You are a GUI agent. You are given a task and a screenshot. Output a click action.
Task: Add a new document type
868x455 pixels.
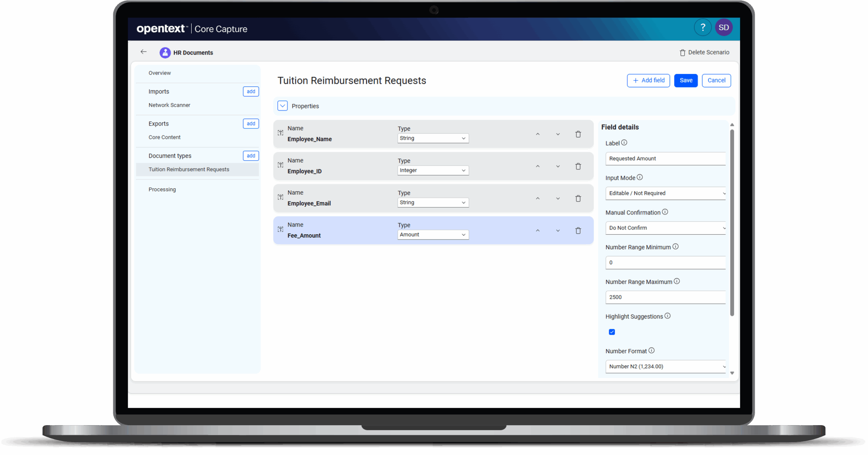point(251,156)
